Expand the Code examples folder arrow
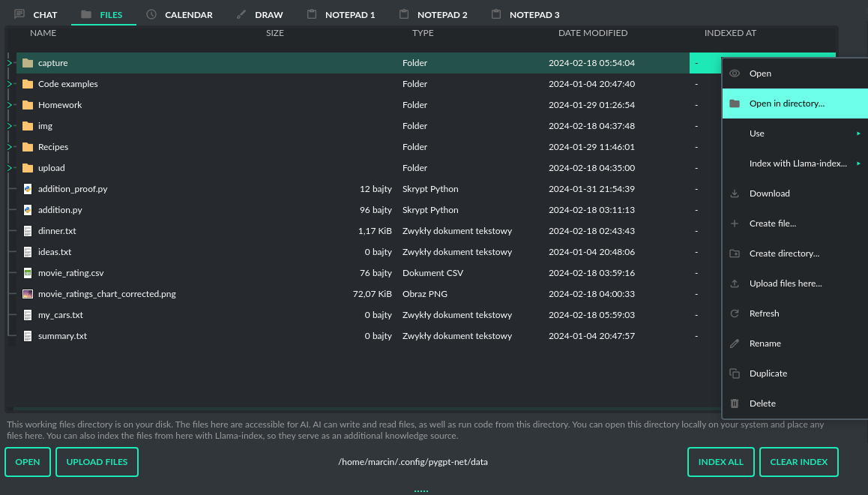 click(x=10, y=84)
